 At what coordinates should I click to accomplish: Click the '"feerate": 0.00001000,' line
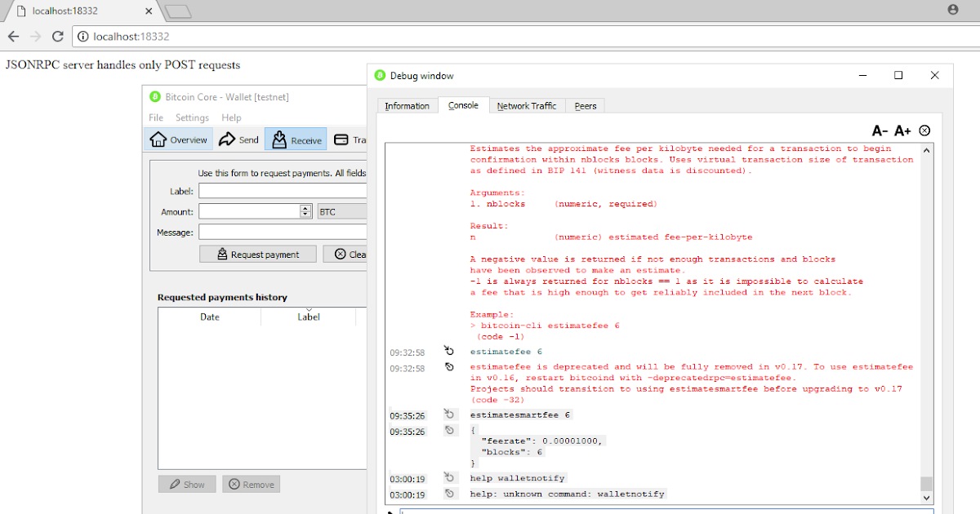(542, 441)
